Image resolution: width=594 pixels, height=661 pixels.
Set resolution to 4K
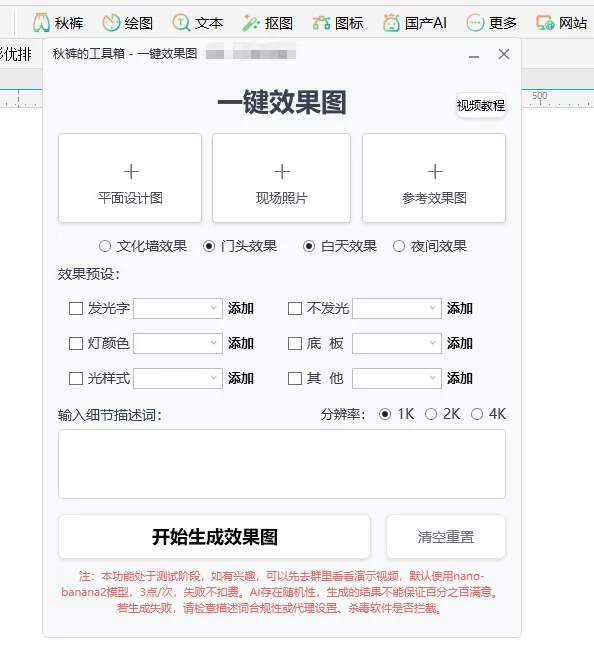click(x=477, y=414)
